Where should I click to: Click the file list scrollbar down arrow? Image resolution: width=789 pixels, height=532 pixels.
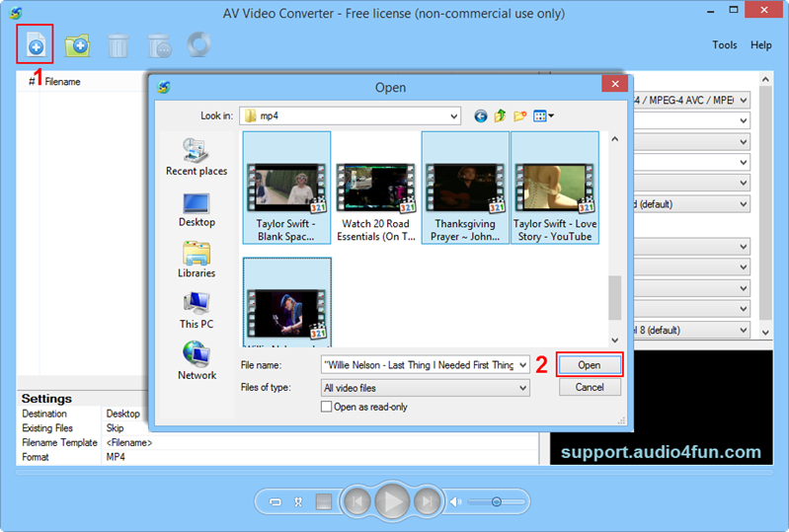tap(615, 340)
